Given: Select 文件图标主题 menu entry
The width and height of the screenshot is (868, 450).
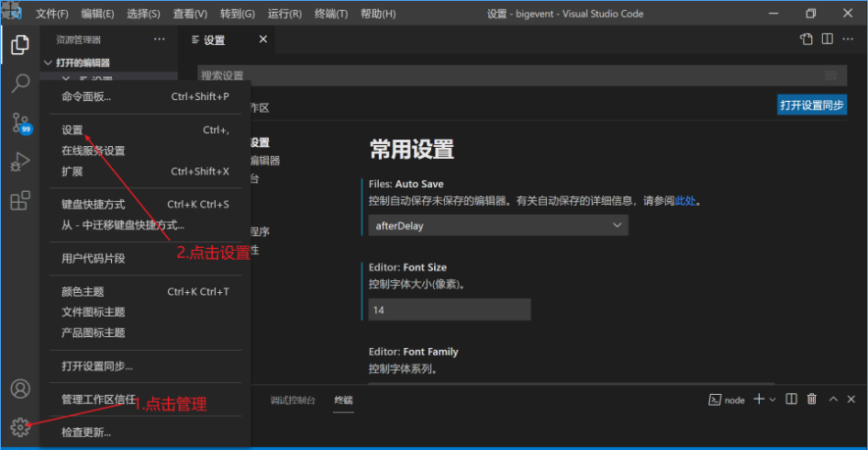Looking at the screenshot, I should 145,312.
